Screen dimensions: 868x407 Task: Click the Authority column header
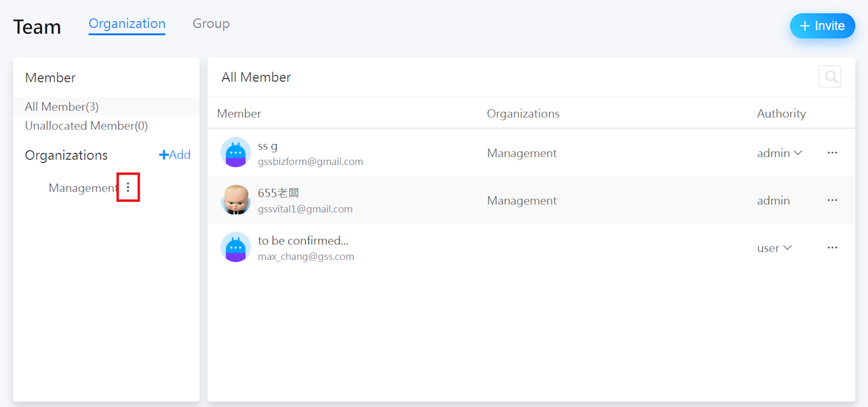click(x=781, y=113)
